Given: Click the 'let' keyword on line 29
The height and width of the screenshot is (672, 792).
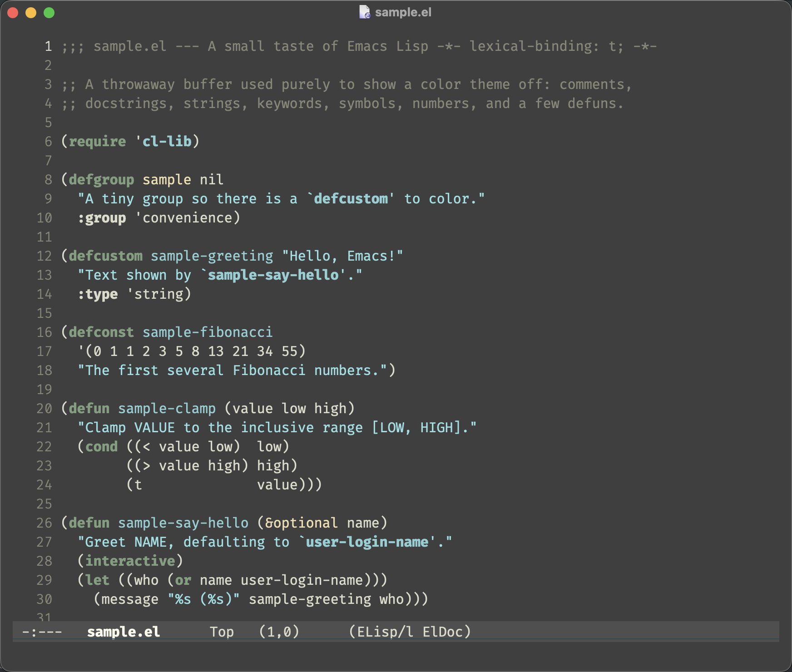Looking at the screenshot, I should coord(97,580).
